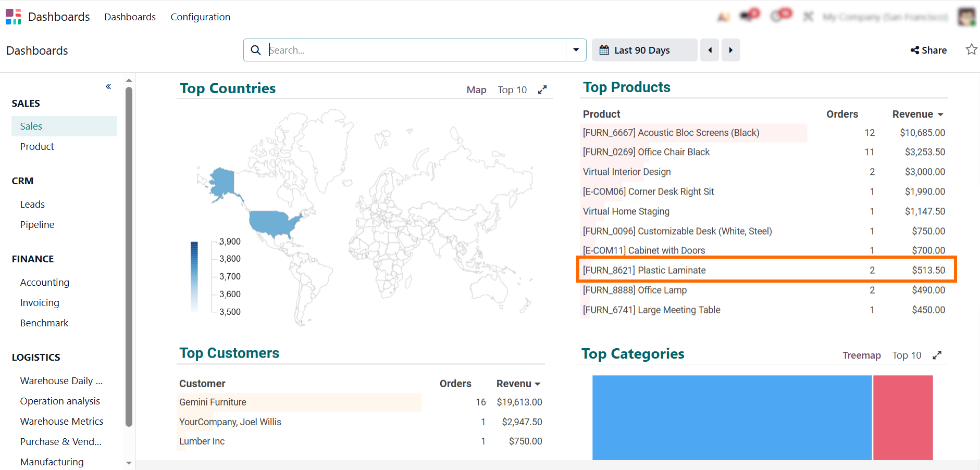Click the Odoo apps home icon
The image size is (980, 470).
[x=14, y=17]
